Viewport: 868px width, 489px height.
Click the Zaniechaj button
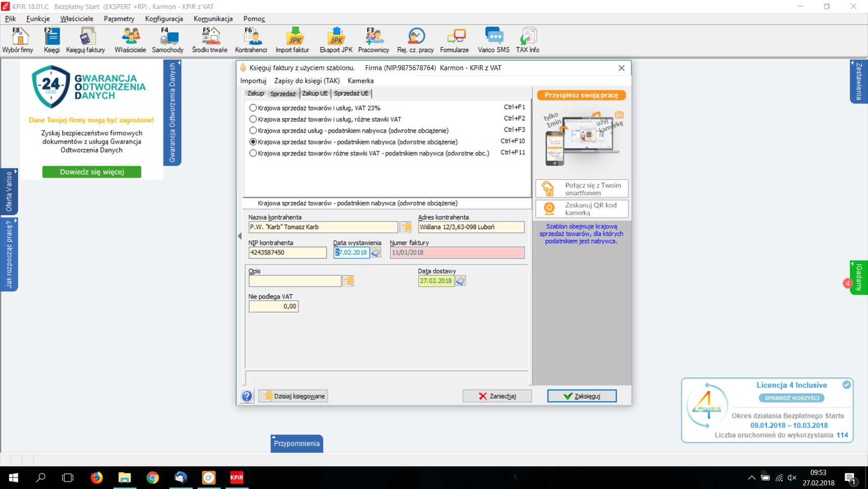click(x=497, y=396)
